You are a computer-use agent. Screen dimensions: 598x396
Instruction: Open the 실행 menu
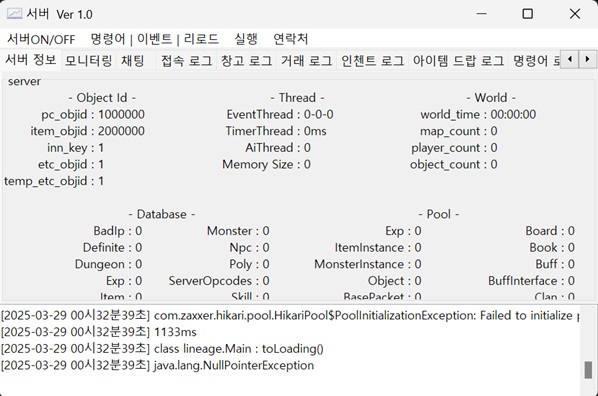[x=246, y=39]
